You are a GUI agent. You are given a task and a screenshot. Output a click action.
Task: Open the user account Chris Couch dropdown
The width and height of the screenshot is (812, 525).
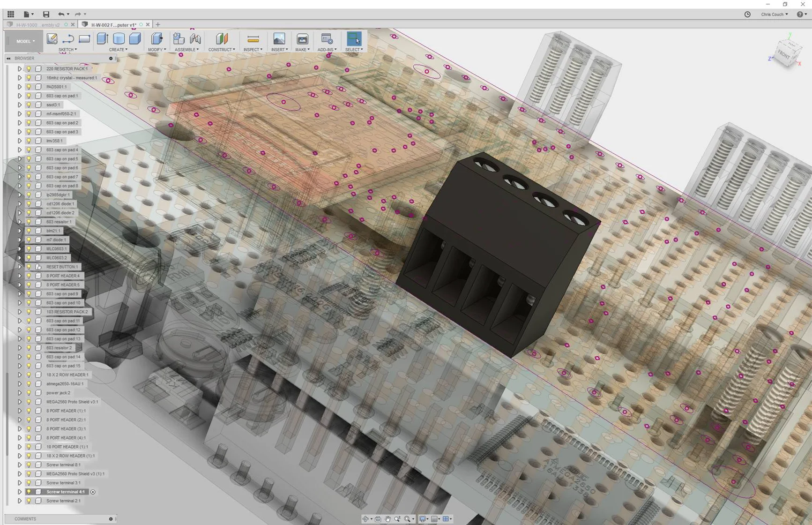click(x=774, y=14)
